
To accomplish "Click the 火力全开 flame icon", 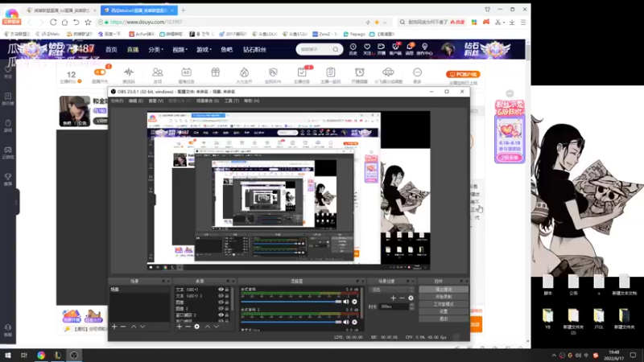I will [x=244, y=72].
